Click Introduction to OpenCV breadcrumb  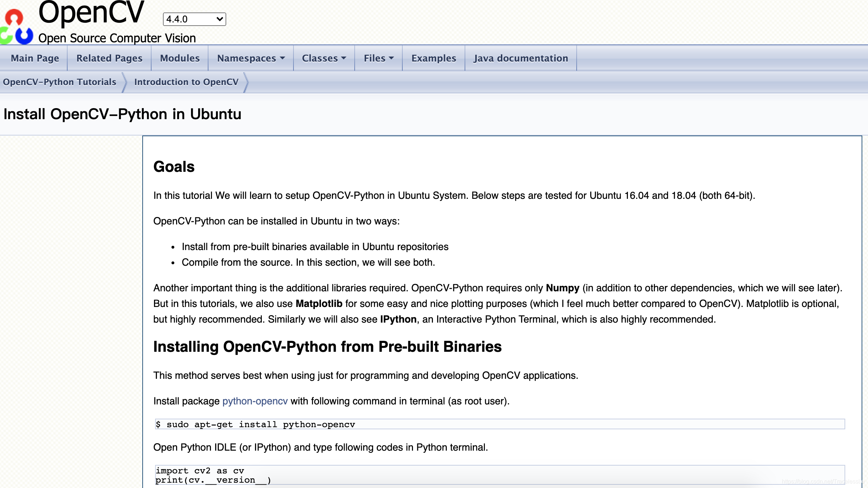[x=186, y=82]
